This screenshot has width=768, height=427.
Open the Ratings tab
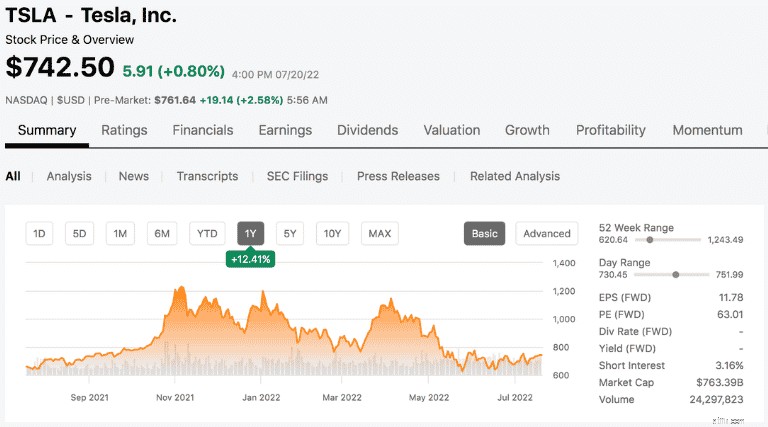coord(124,130)
